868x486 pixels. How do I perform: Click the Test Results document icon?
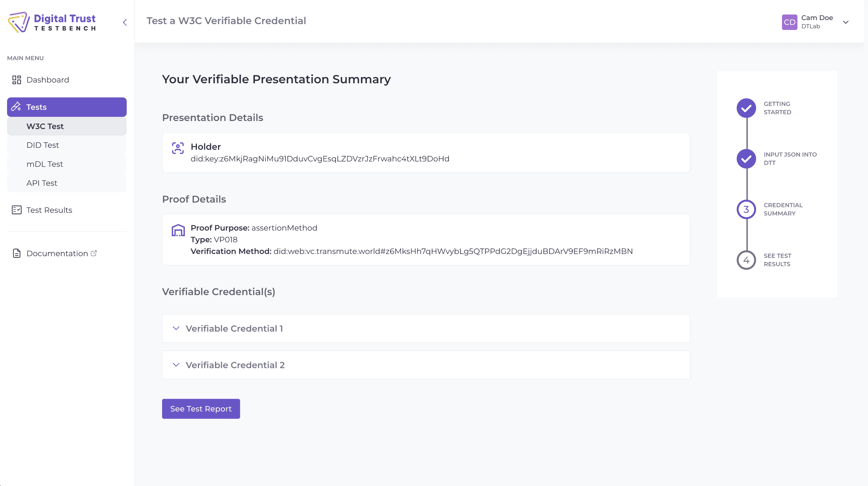[16, 210]
